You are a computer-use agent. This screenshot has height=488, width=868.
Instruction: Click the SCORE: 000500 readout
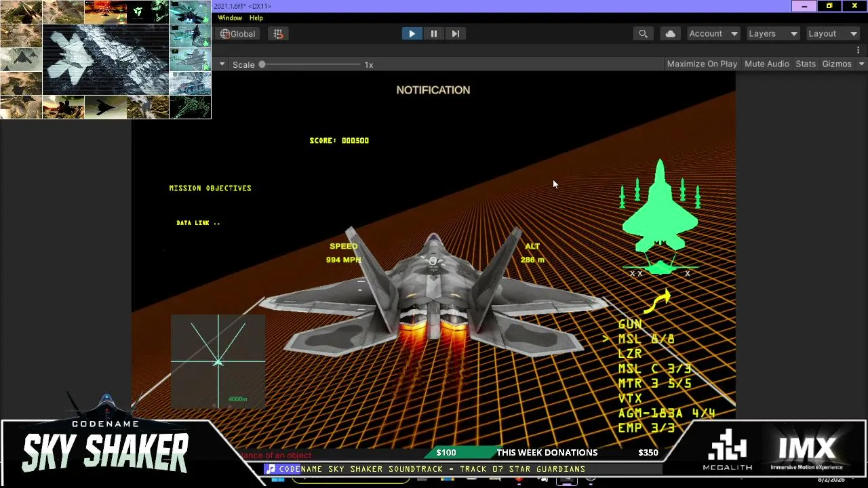pos(339,140)
